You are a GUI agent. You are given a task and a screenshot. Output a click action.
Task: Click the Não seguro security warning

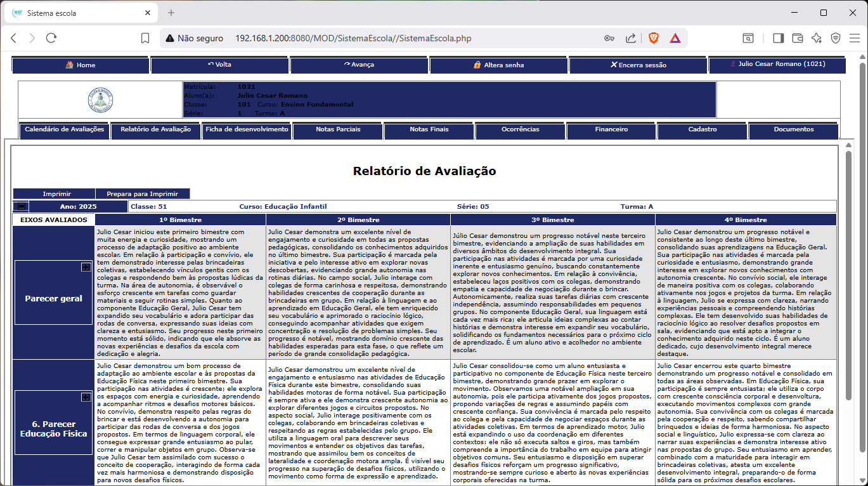(195, 38)
